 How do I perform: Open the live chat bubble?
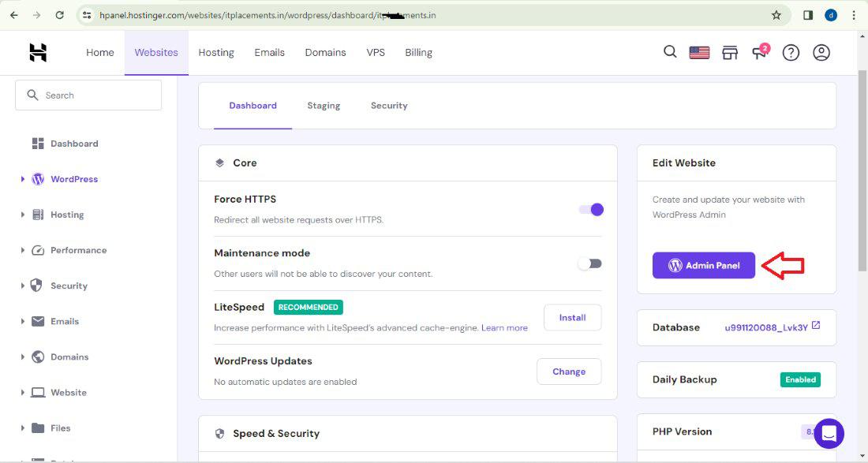pyautogui.click(x=829, y=434)
